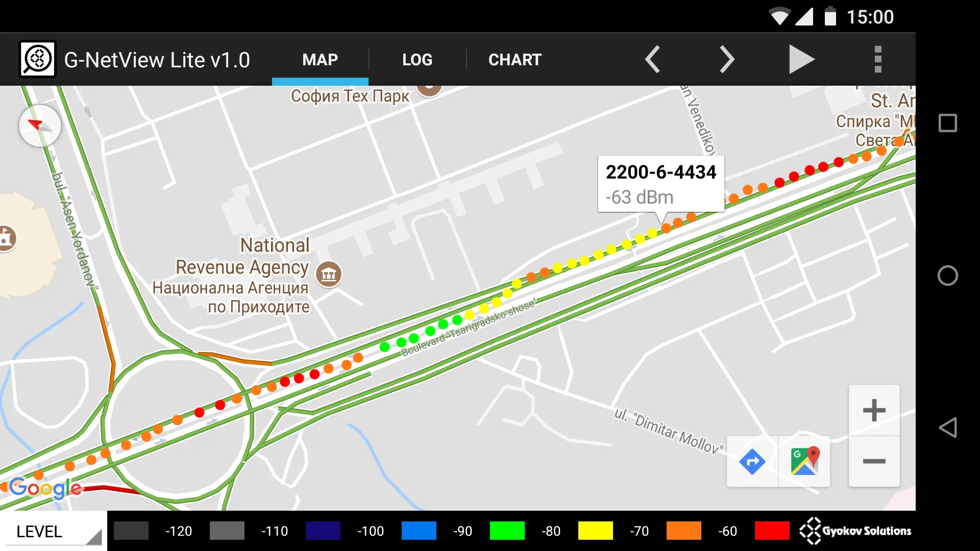Screen dimensions: 980x551
Task: Click the MAP tab to view map
Action: pyautogui.click(x=320, y=59)
